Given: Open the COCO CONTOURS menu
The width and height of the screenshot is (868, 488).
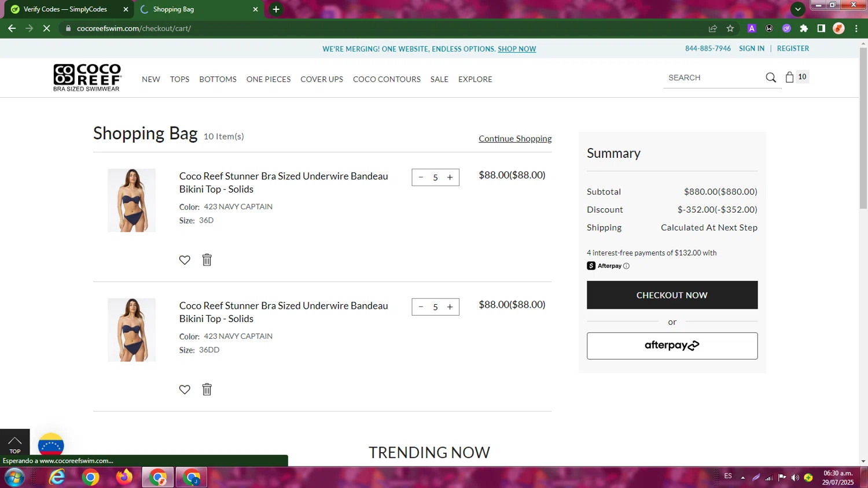Looking at the screenshot, I should (x=387, y=79).
